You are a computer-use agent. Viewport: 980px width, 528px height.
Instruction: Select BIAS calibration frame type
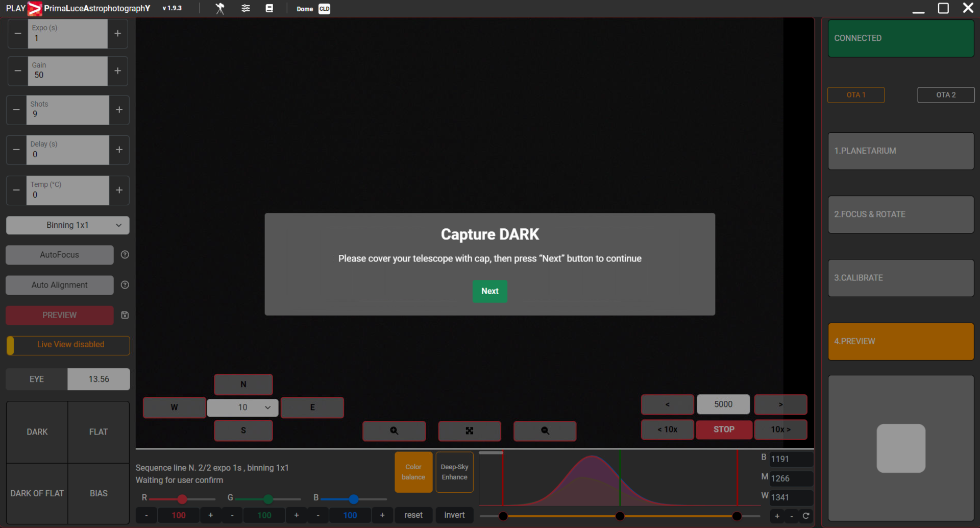[x=99, y=493]
